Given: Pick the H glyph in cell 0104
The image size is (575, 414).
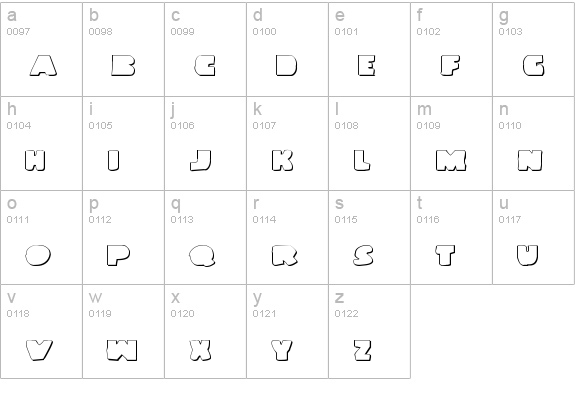Looking at the screenshot, I should tap(35, 160).
